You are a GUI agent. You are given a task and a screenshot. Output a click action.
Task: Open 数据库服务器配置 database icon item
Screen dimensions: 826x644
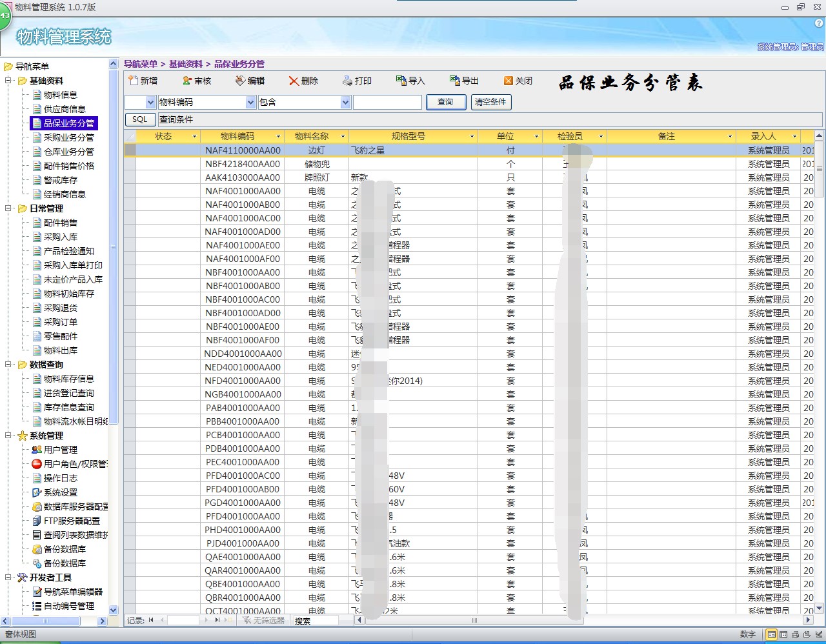coord(37,507)
